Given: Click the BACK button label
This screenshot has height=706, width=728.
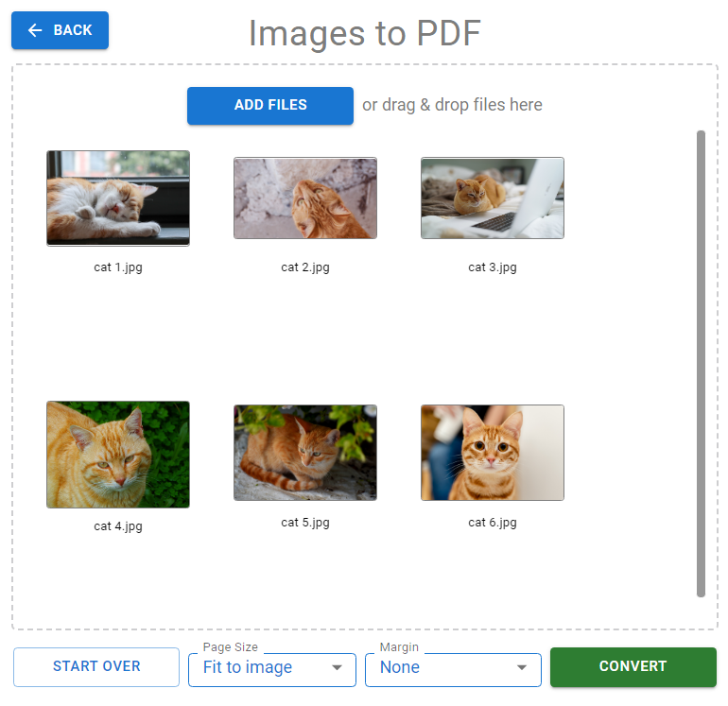Looking at the screenshot, I should (73, 30).
